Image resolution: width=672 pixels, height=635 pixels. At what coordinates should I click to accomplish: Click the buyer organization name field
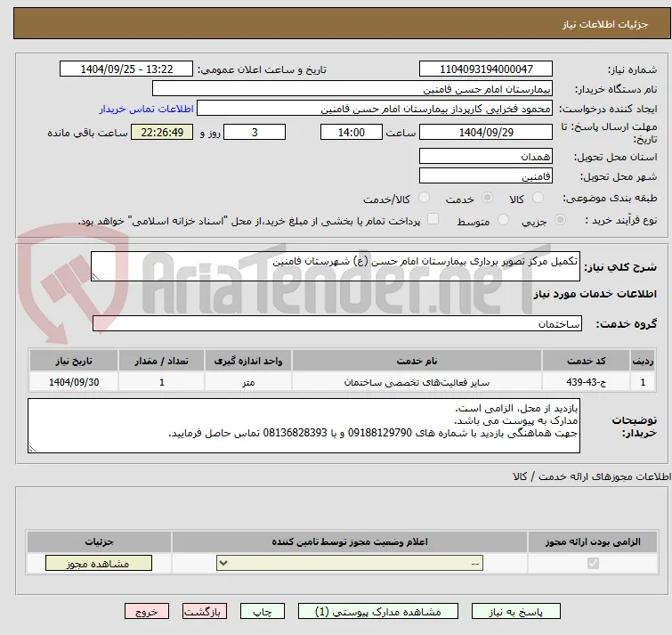[x=352, y=89]
